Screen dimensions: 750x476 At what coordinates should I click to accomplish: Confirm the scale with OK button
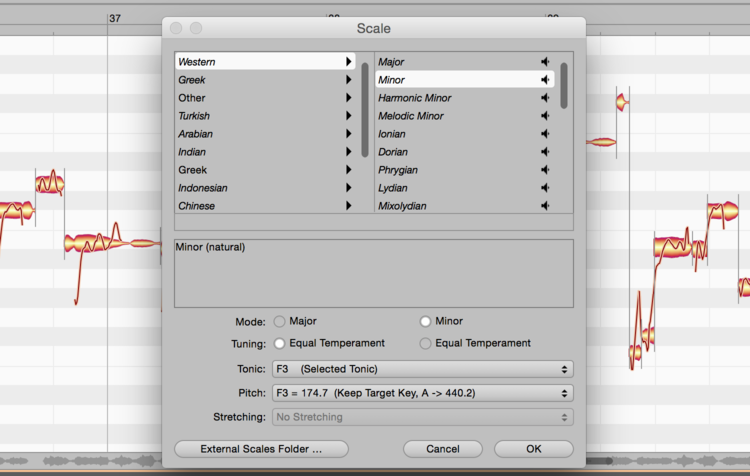click(533, 449)
